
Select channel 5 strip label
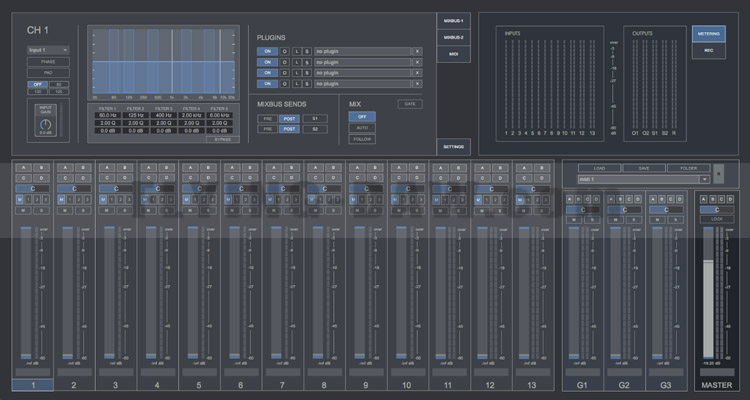click(198, 384)
